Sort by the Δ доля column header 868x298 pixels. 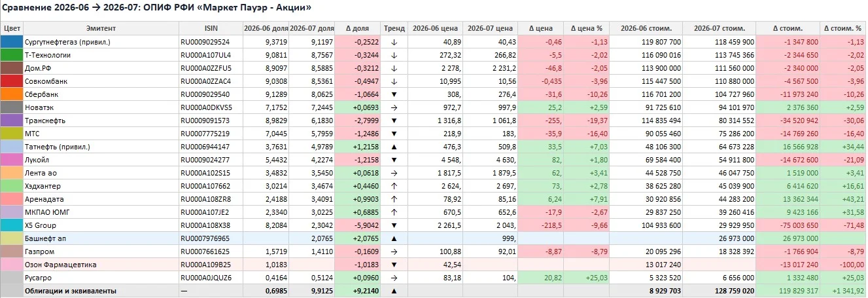(358, 28)
